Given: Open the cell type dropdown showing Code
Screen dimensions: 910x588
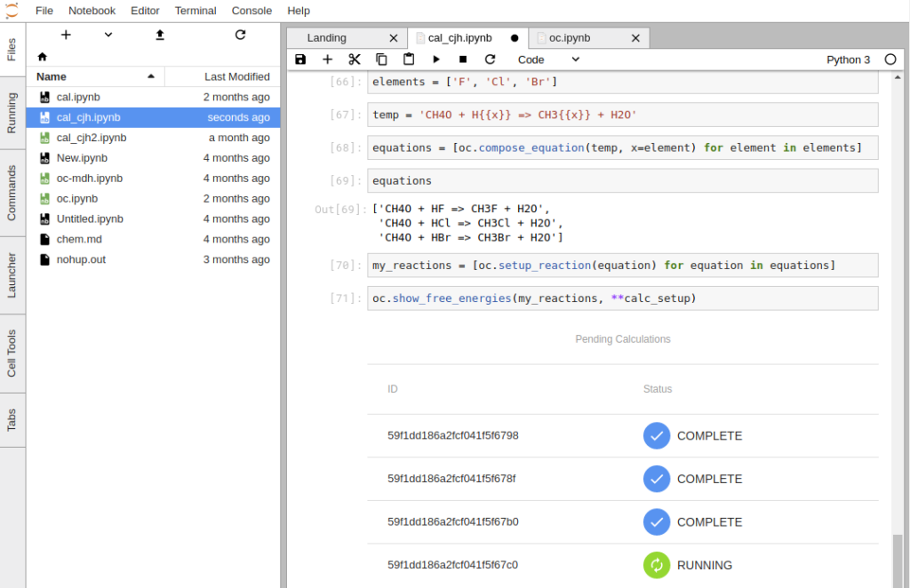Looking at the screenshot, I should tap(548, 60).
